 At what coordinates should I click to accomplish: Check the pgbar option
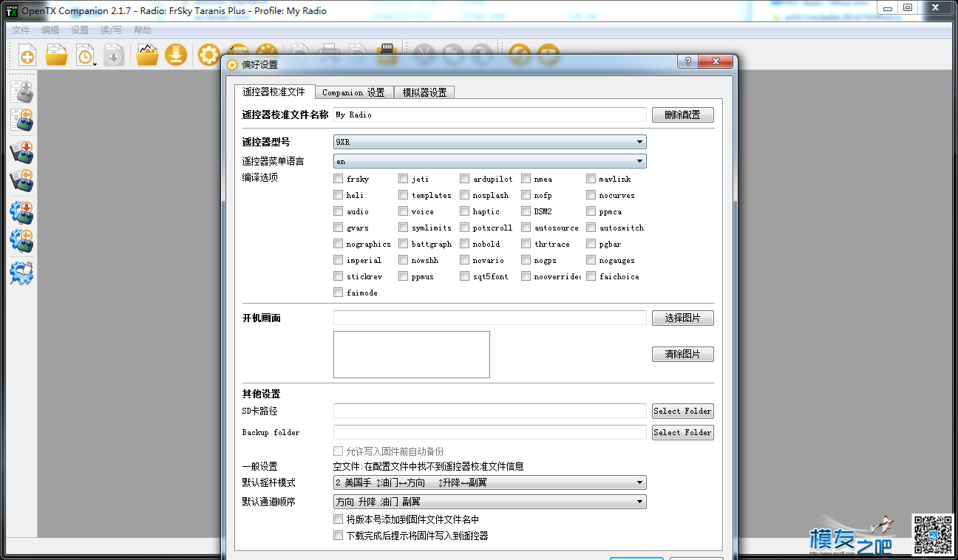[591, 244]
